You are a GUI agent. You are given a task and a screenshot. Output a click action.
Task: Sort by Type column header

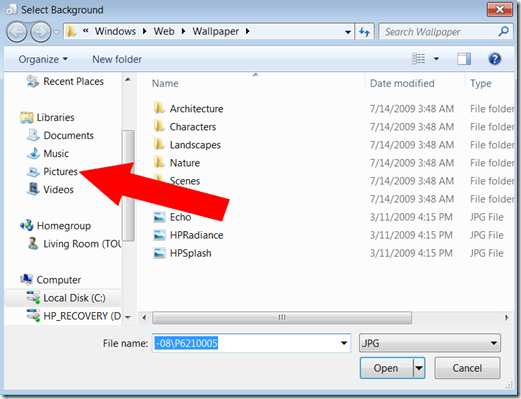pyautogui.click(x=481, y=84)
